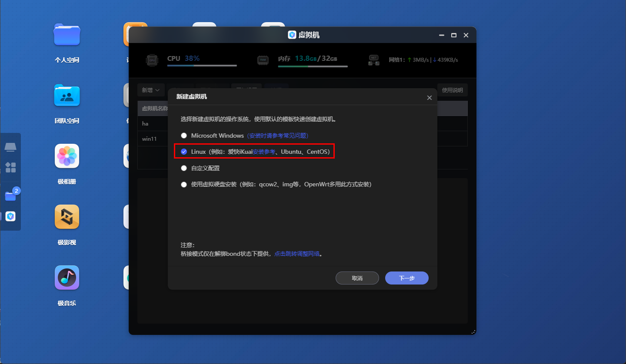Open the 团队空间 shared folder
626x364 pixels.
(67, 96)
